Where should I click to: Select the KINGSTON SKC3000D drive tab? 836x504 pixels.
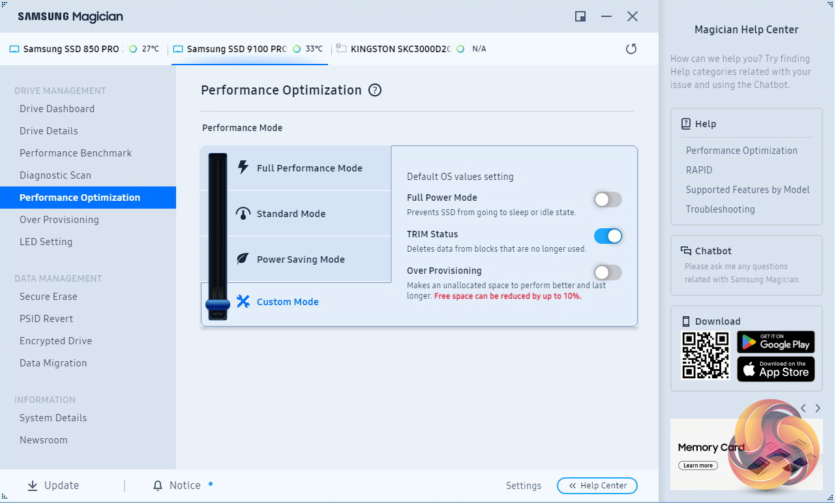click(412, 49)
